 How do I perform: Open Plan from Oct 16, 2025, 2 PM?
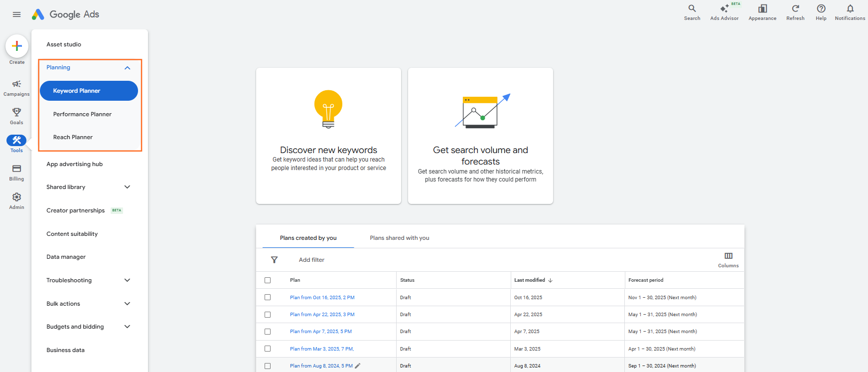click(322, 297)
